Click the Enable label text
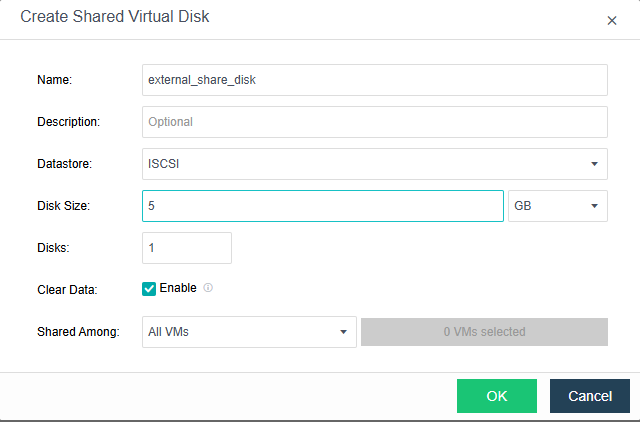 (x=178, y=288)
